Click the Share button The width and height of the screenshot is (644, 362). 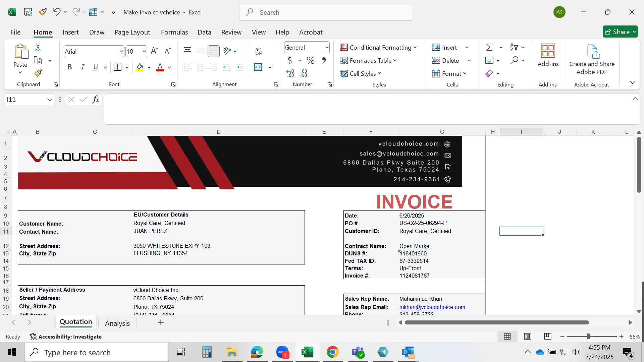(620, 32)
